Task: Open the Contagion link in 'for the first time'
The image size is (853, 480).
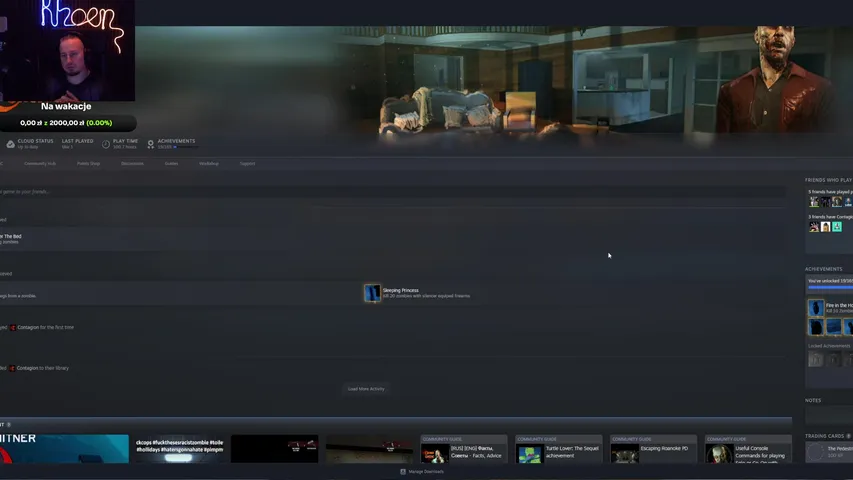Action: [28, 328]
